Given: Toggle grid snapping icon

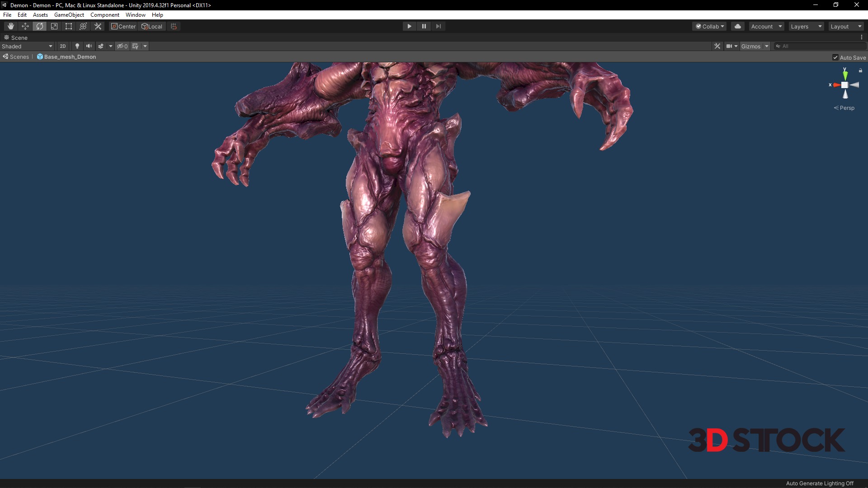Looking at the screenshot, I should click(x=174, y=26).
